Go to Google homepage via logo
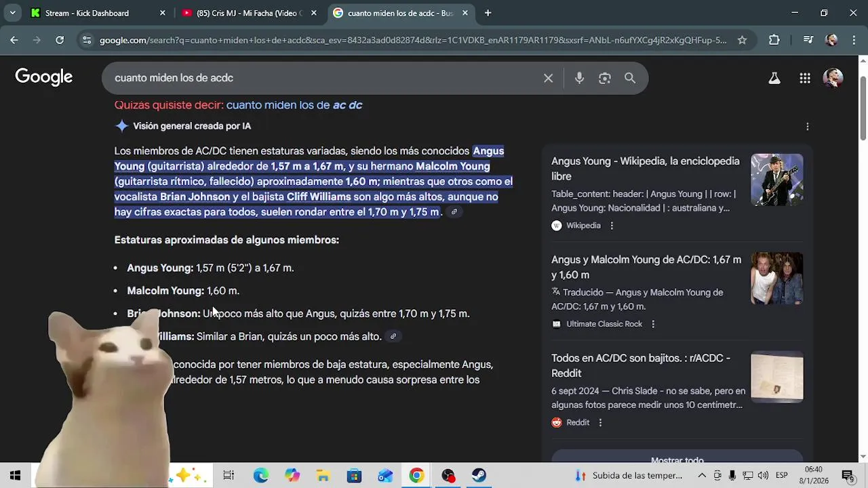This screenshot has width=868, height=488. 44,77
